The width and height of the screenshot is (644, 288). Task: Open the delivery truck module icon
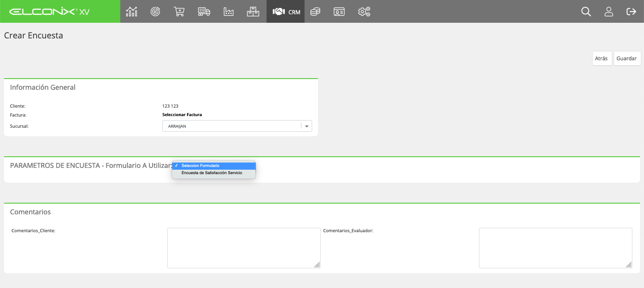pos(204,12)
